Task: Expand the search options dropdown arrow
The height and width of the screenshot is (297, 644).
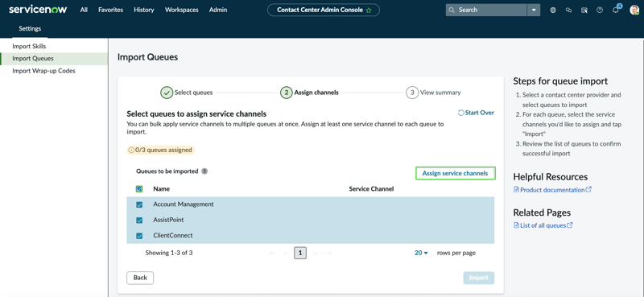Action: (534, 10)
